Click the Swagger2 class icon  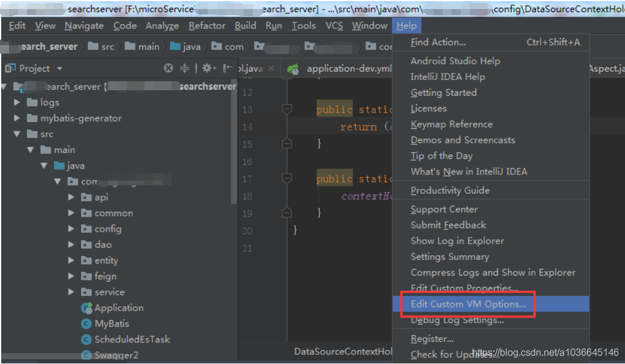pyautogui.click(x=86, y=354)
